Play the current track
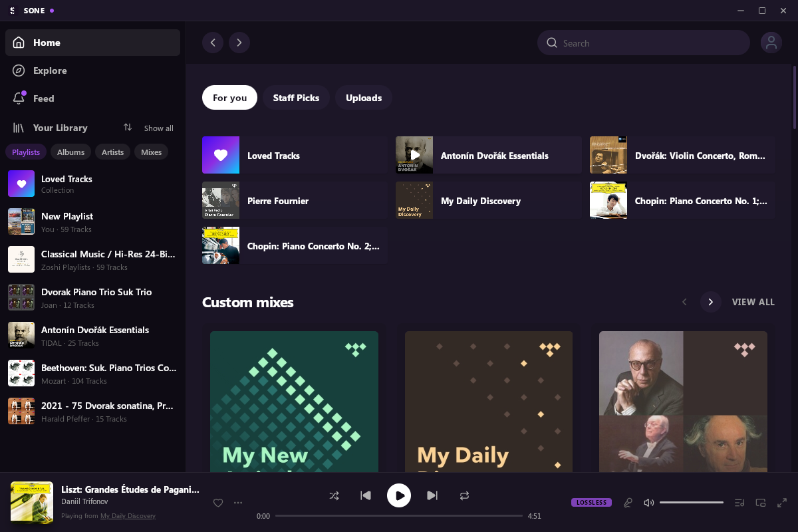This screenshot has width=798, height=532. pyautogui.click(x=399, y=495)
